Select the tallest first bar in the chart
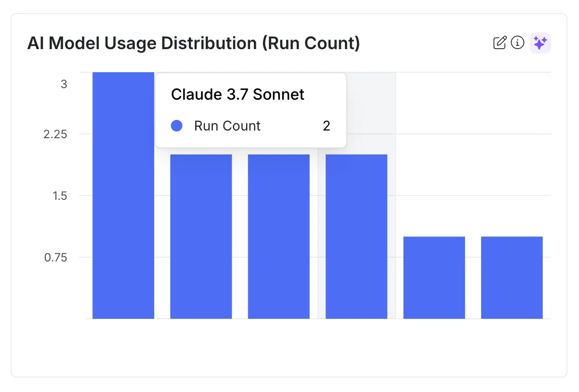Screen dimensions: 579x392 coord(123,196)
